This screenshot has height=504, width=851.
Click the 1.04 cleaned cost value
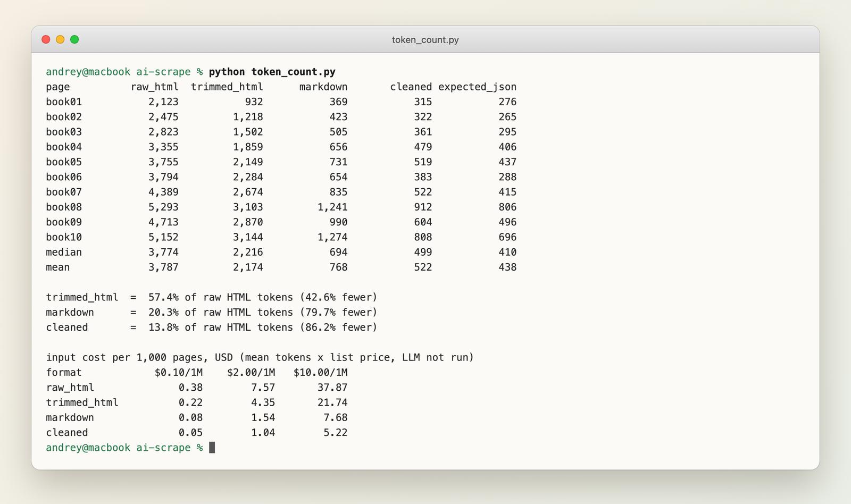pos(263,433)
